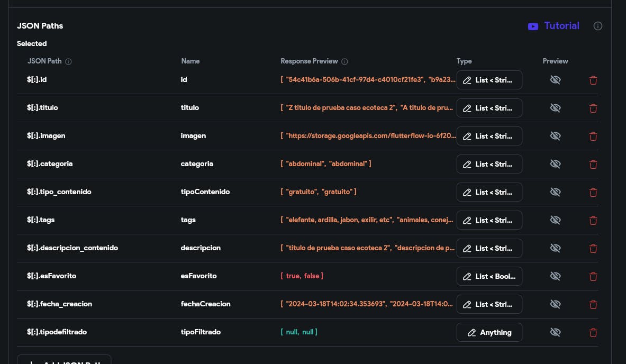Click info icon beside Response Preview header
This screenshot has width=626, height=364.
click(x=344, y=61)
